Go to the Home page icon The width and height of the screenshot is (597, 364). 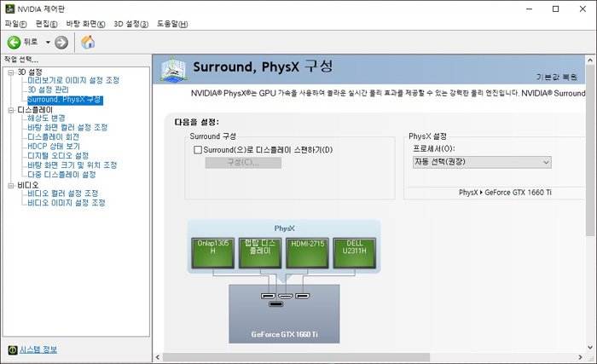click(x=88, y=43)
